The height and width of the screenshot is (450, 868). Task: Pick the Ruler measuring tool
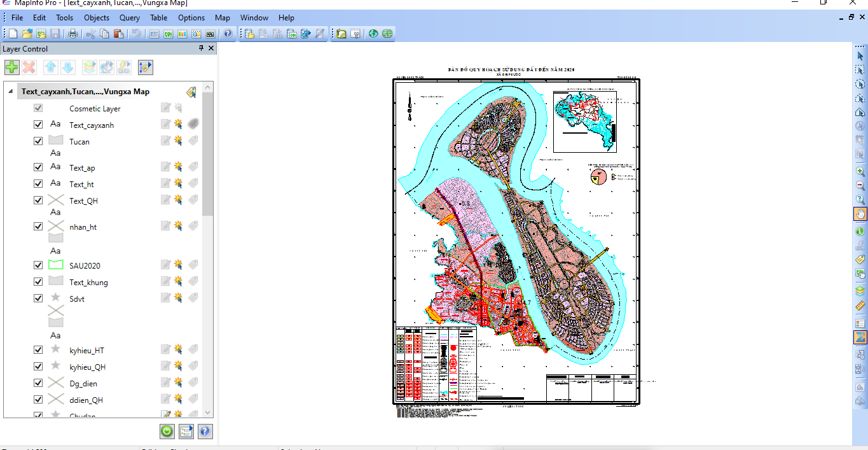860,306
